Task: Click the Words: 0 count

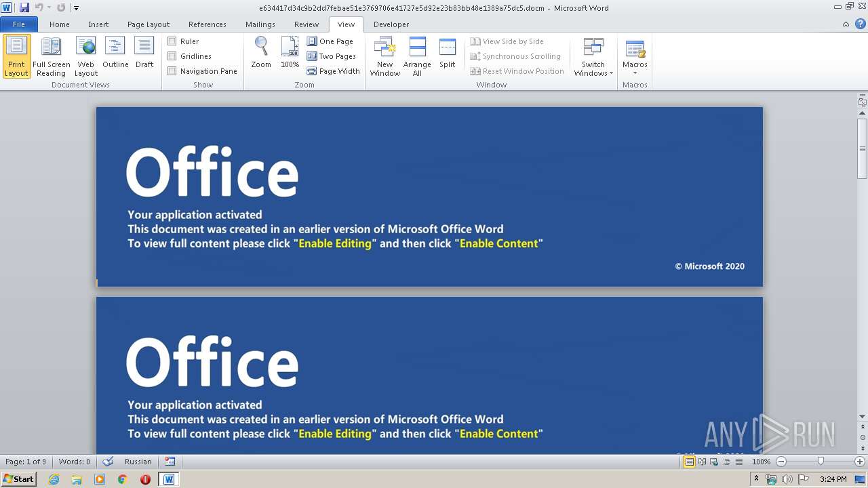Action: (75, 462)
